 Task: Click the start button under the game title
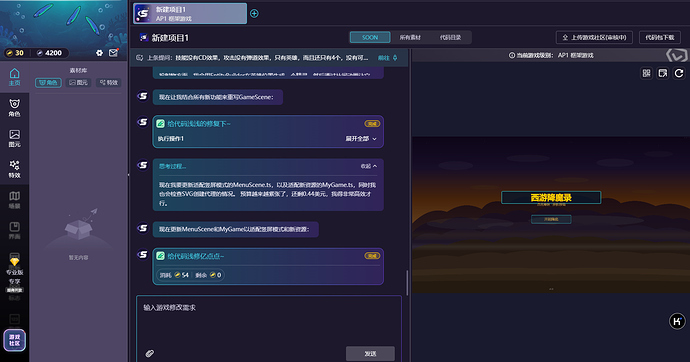[551, 219]
